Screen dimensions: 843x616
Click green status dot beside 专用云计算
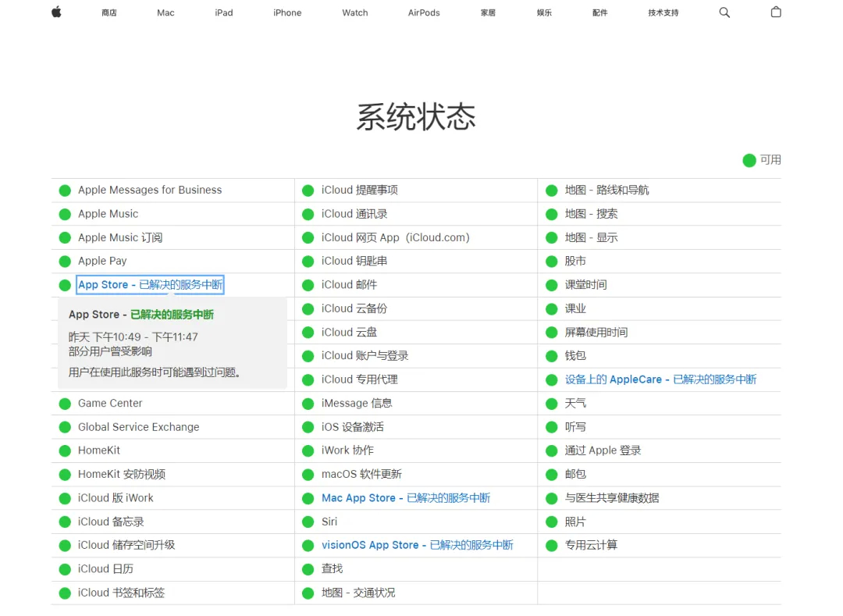[x=552, y=546]
